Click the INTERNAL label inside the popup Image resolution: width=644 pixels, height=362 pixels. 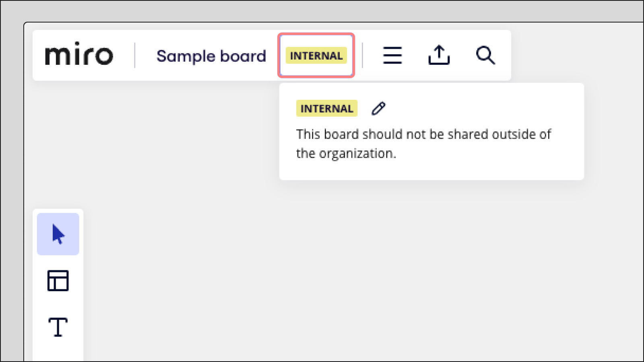(x=326, y=109)
